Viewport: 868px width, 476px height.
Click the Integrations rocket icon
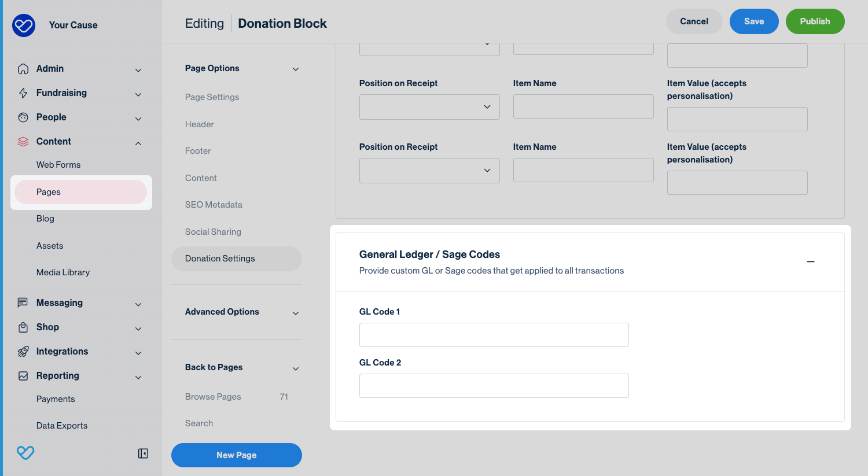tap(23, 352)
